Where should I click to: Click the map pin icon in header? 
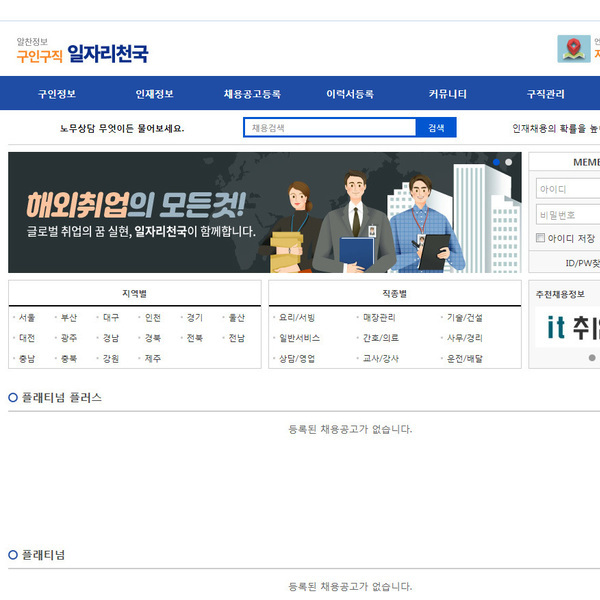(x=574, y=49)
